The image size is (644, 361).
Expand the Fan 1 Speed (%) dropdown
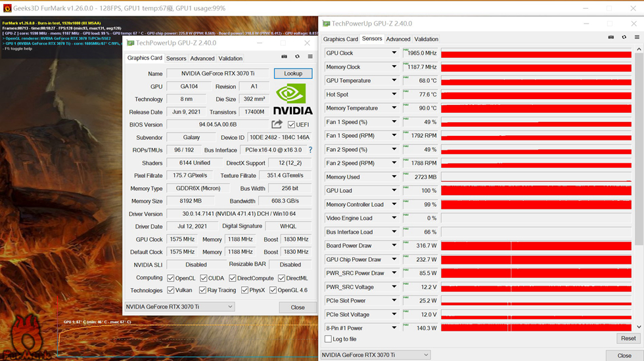tap(394, 121)
